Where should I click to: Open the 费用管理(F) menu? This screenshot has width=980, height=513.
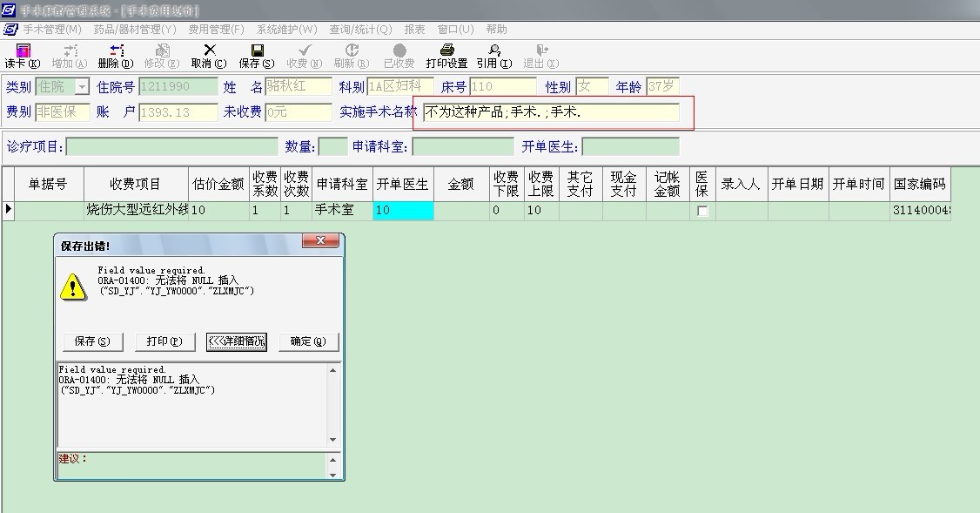point(216,30)
